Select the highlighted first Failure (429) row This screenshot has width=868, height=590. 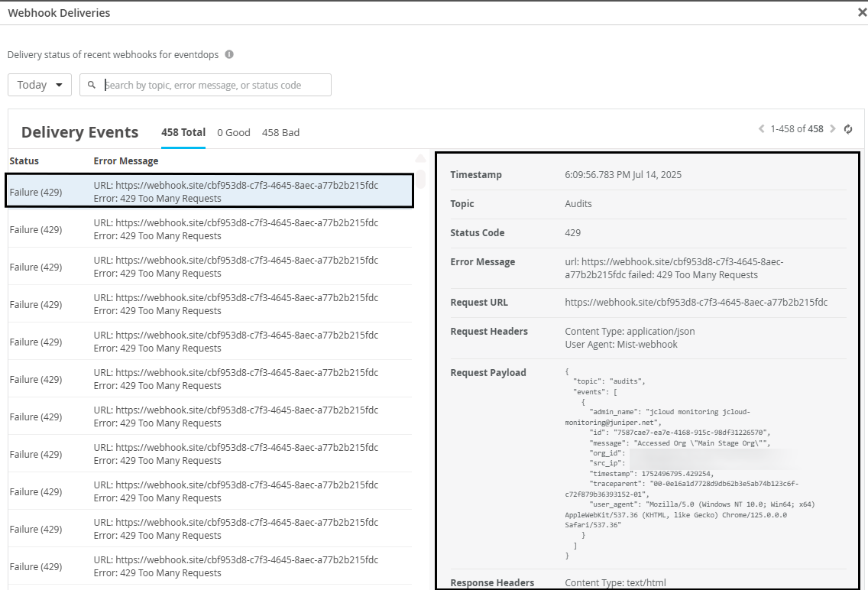[x=209, y=192]
